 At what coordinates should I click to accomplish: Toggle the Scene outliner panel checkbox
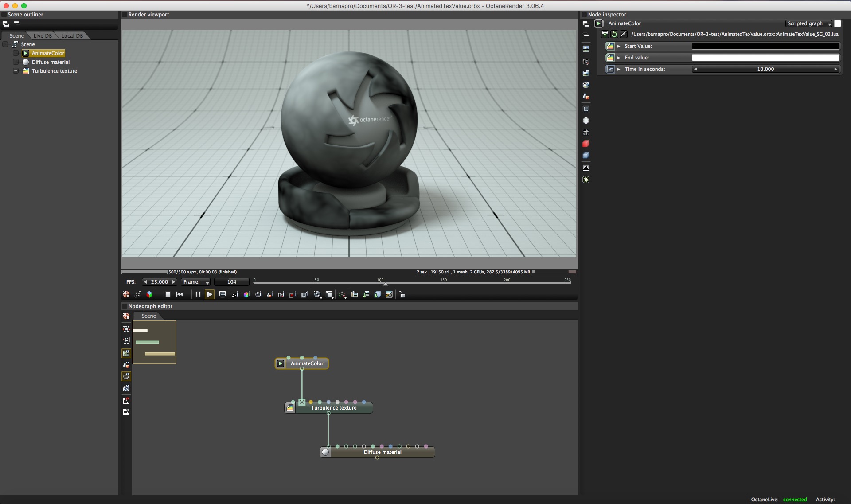click(x=4, y=15)
